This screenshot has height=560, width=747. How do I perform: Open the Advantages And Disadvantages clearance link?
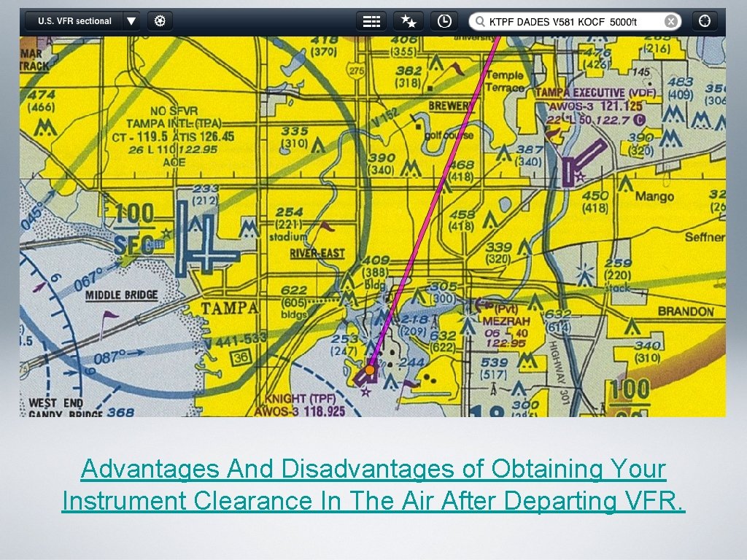tap(373, 485)
